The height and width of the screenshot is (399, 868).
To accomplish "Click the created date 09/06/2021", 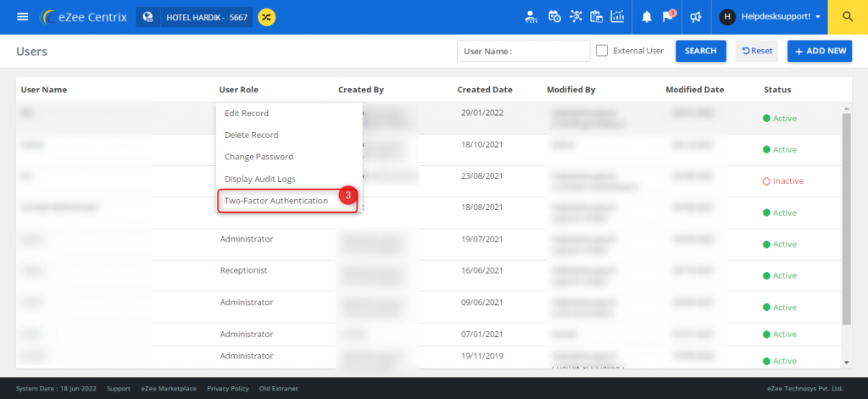I will coord(482,302).
